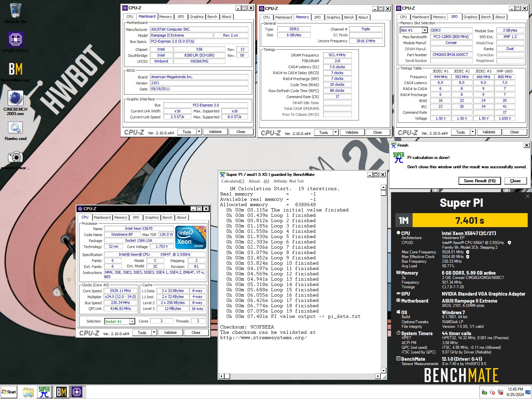The width and height of the screenshot is (532, 399).
Task: Open Tools dropdown arrow in Memory CPU-Z window
Action: click(x=336, y=132)
